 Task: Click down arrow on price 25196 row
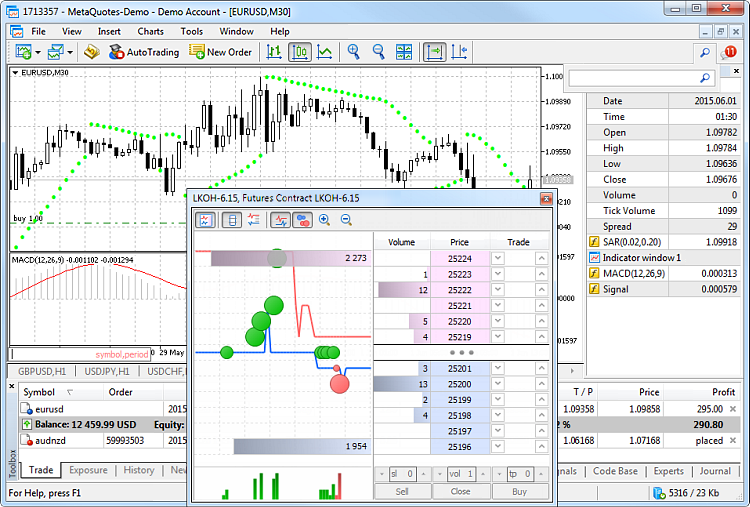coord(498,447)
